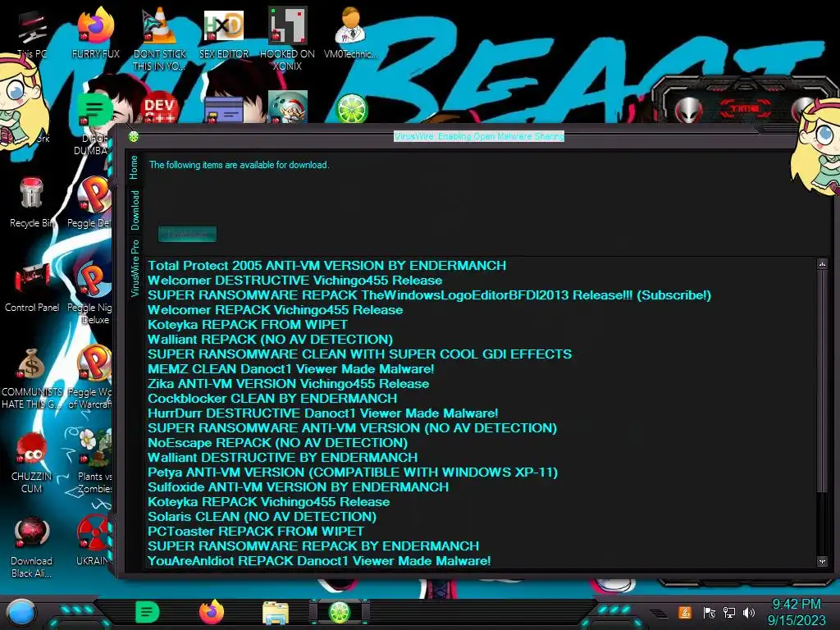Image resolution: width=840 pixels, height=630 pixels.
Task: Select Welcomer REPACK Vichingo455 Release
Action: tap(276, 309)
